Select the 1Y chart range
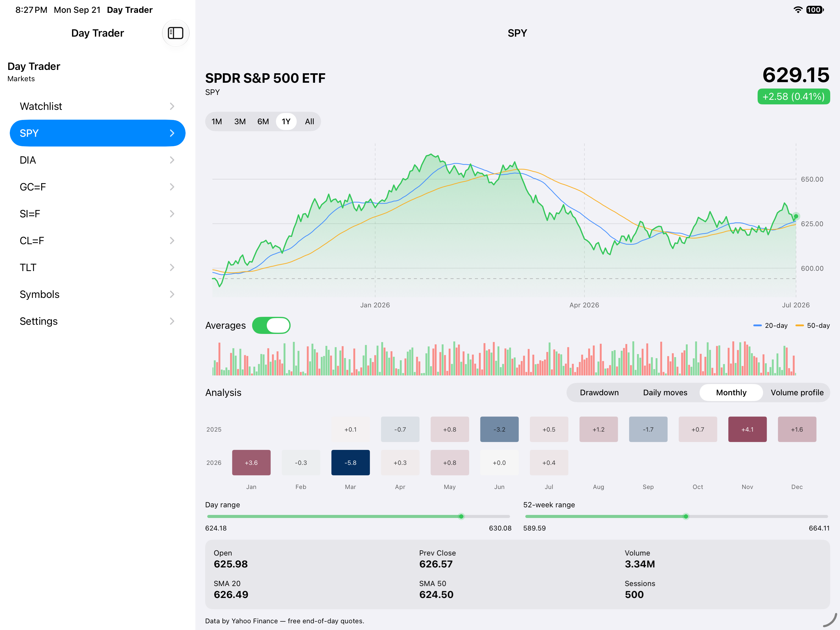Image resolution: width=840 pixels, height=630 pixels. coord(286,121)
